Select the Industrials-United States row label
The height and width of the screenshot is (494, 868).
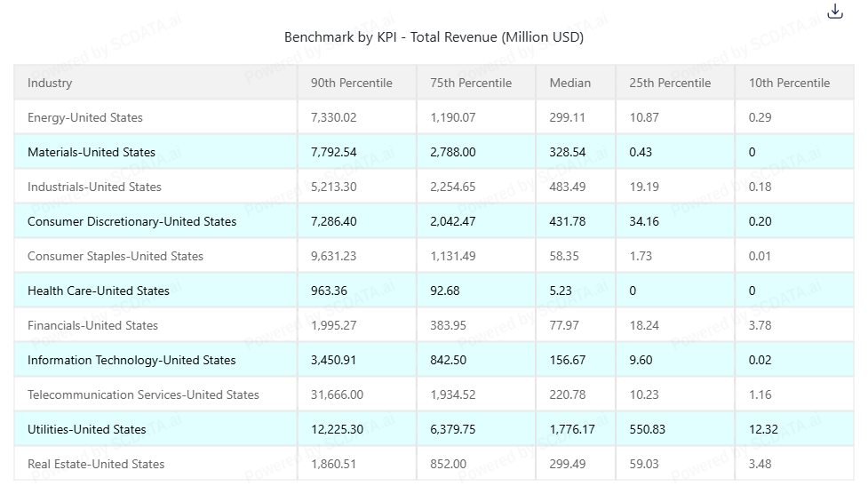click(x=94, y=187)
